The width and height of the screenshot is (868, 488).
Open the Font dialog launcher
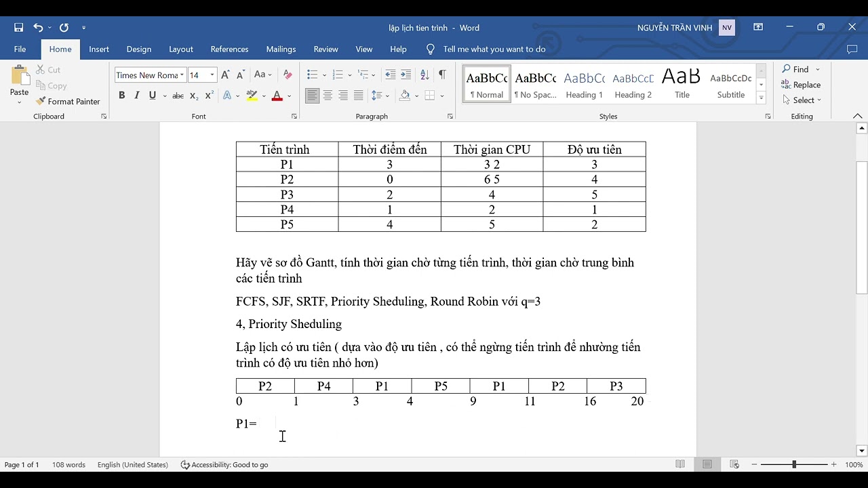pos(294,117)
